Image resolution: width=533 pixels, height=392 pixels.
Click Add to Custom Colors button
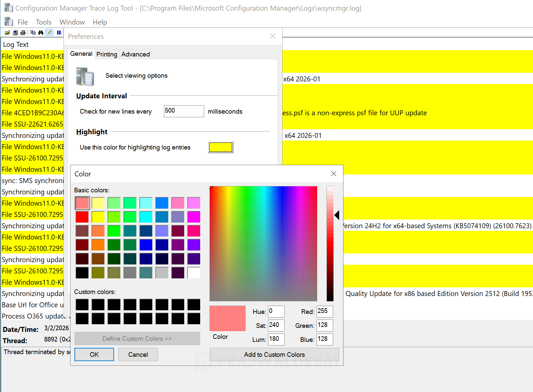(274, 354)
